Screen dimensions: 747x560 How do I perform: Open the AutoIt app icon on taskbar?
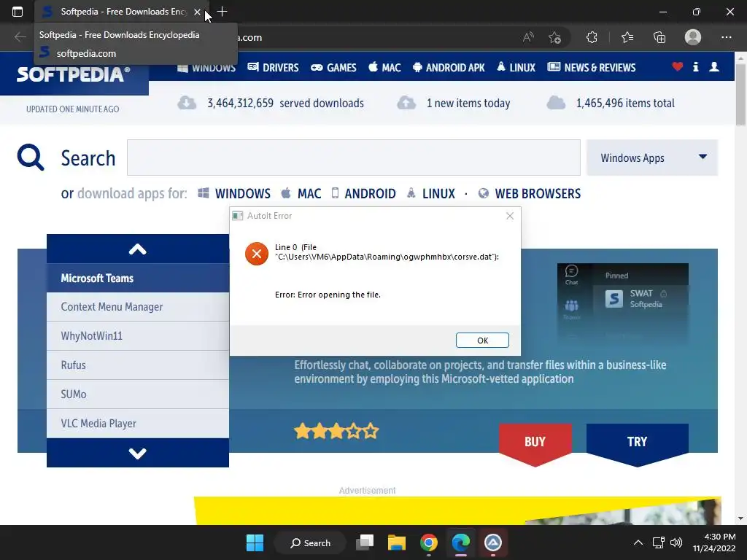(492, 542)
